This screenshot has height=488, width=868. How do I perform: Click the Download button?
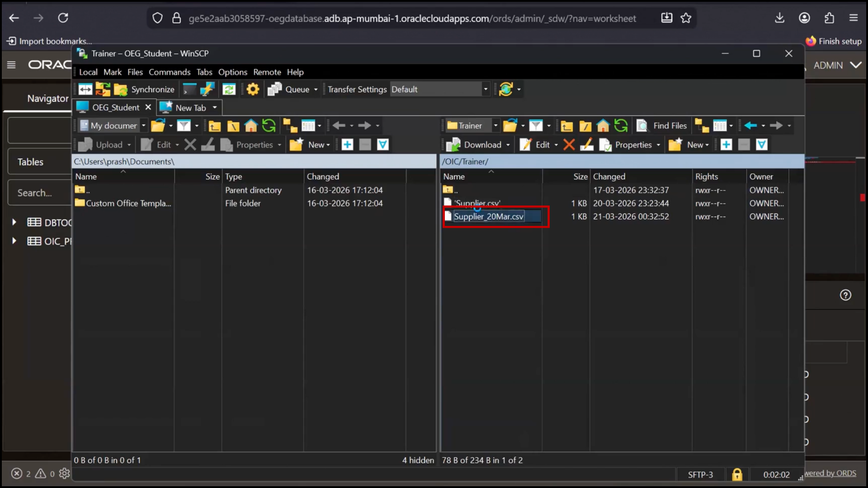(474, 145)
